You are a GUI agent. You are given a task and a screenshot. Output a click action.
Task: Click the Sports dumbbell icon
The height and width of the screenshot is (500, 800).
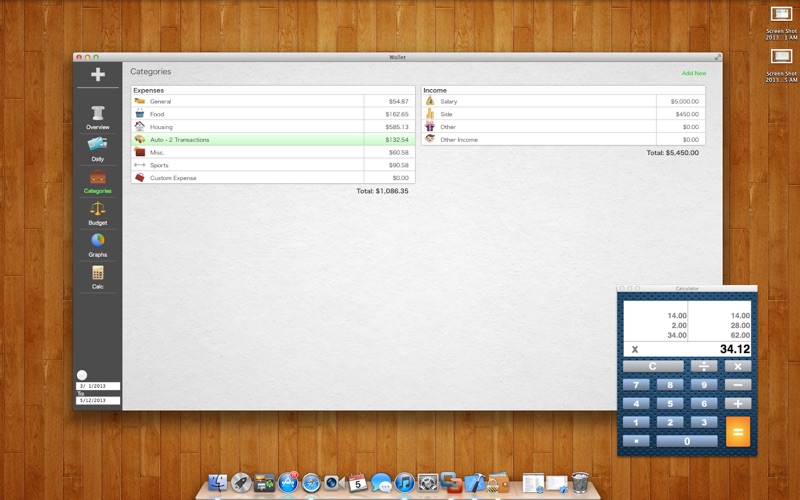tap(139, 165)
